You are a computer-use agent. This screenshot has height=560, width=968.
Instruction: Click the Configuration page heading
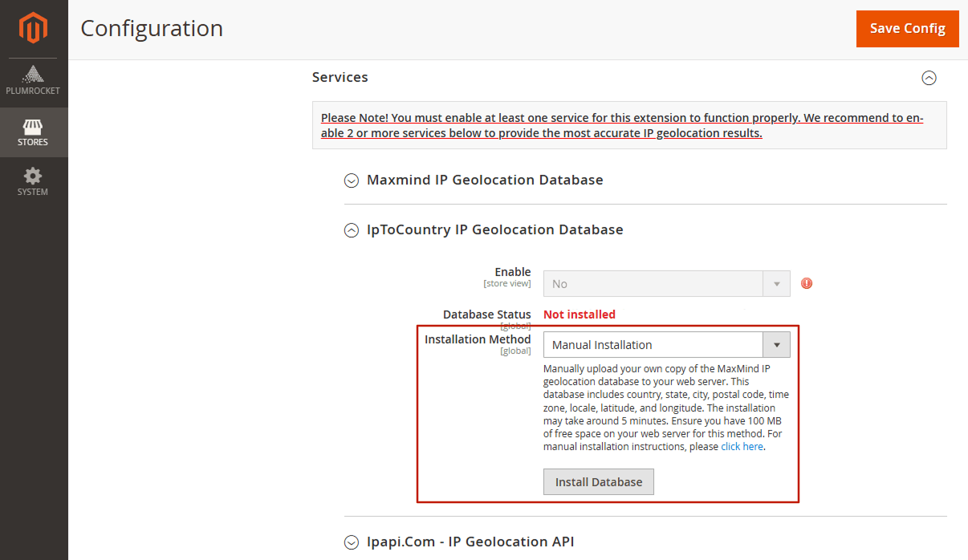(151, 28)
